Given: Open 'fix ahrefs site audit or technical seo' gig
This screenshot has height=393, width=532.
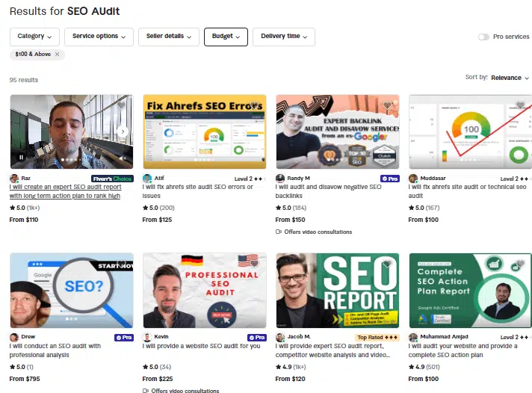Looking at the screenshot, I should (x=467, y=191).
